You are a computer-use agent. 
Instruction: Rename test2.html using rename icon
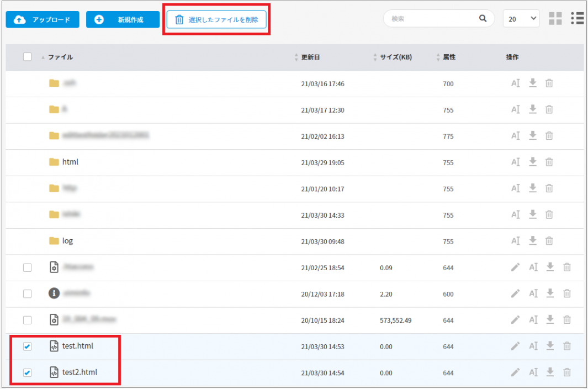point(533,372)
